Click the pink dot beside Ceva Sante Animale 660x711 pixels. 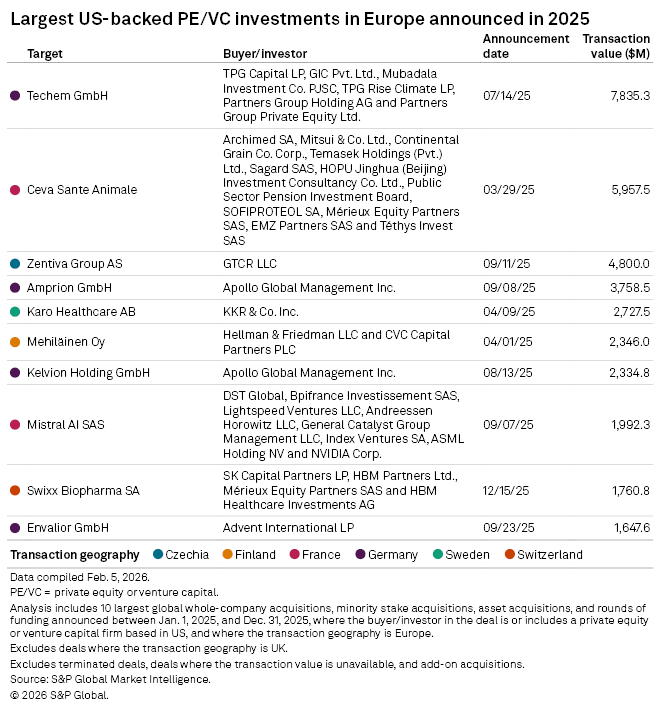point(15,190)
